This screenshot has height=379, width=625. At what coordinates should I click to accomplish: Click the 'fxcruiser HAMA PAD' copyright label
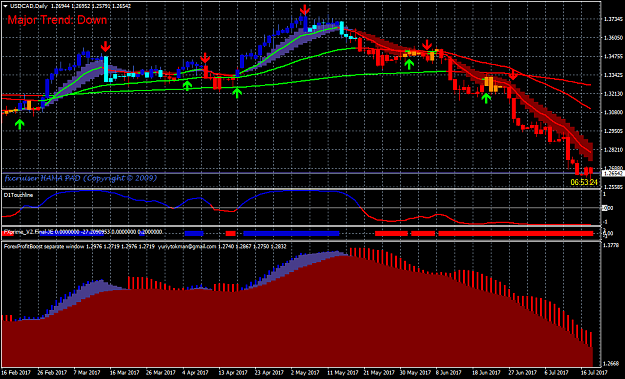81,178
